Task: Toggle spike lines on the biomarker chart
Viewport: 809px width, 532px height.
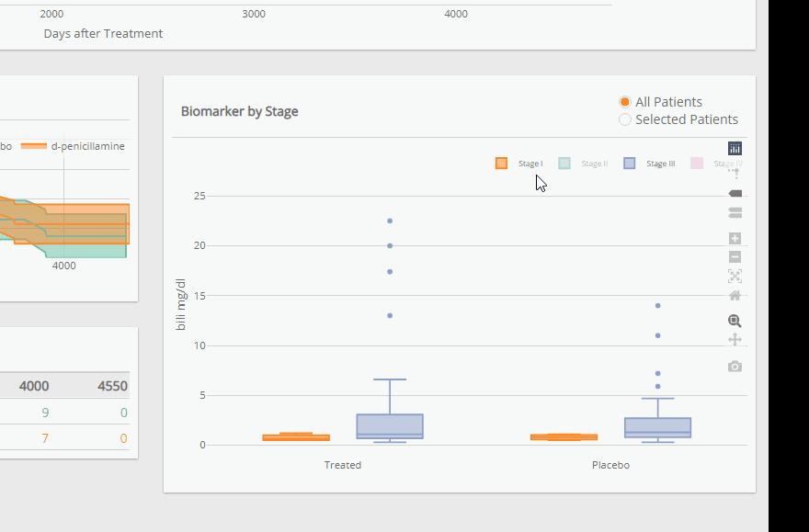Action: (x=735, y=172)
